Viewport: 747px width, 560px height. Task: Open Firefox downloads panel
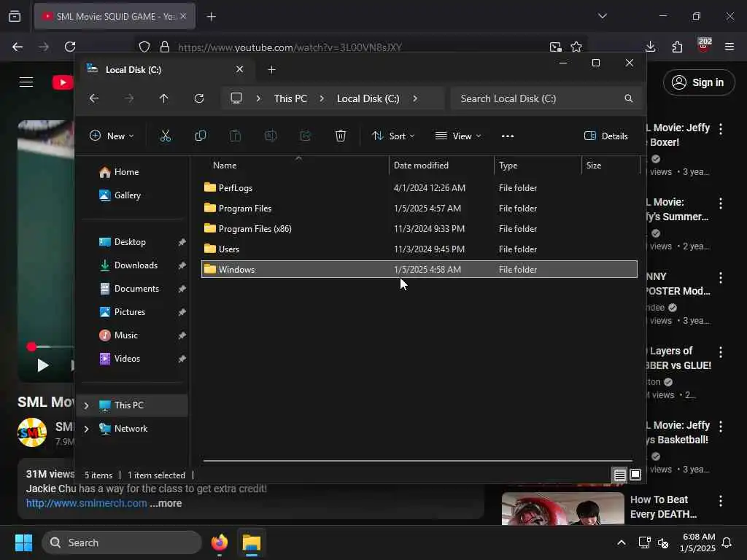click(x=650, y=47)
